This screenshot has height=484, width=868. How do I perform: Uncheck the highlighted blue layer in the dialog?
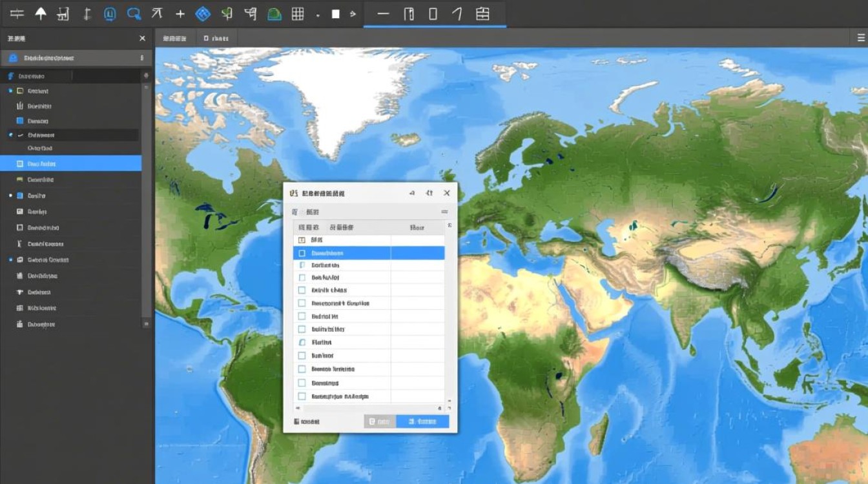click(x=301, y=253)
